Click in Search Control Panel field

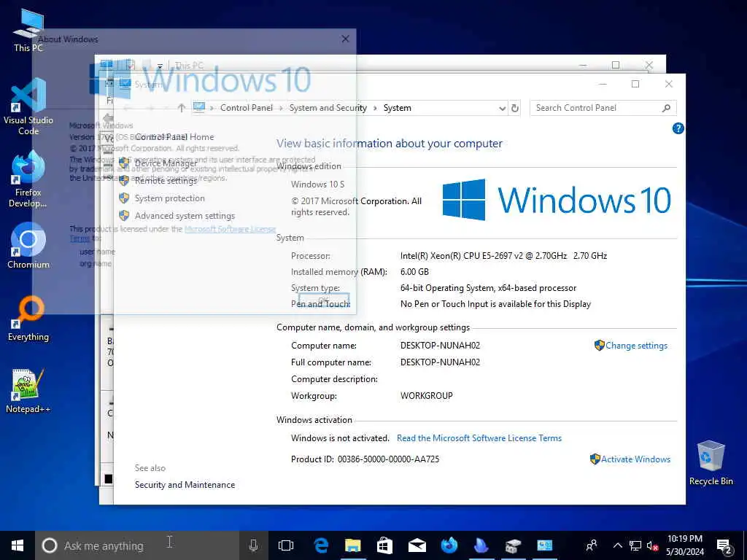pos(597,108)
